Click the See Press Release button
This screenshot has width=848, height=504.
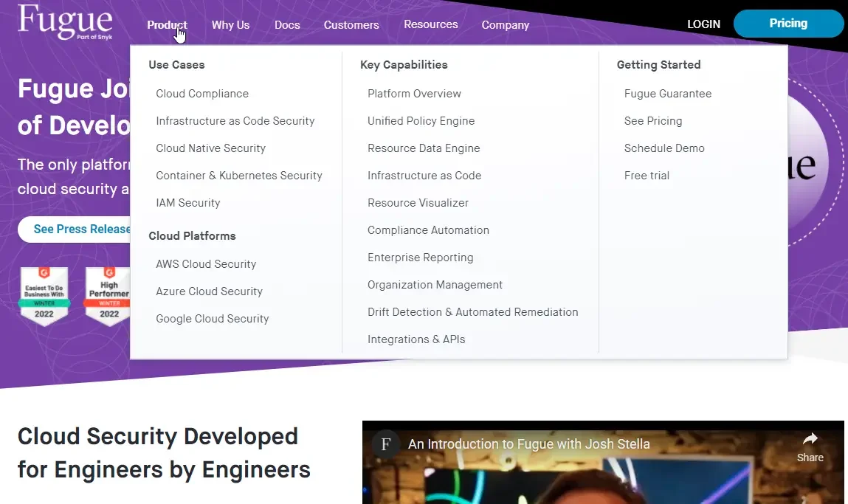[x=74, y=229]
